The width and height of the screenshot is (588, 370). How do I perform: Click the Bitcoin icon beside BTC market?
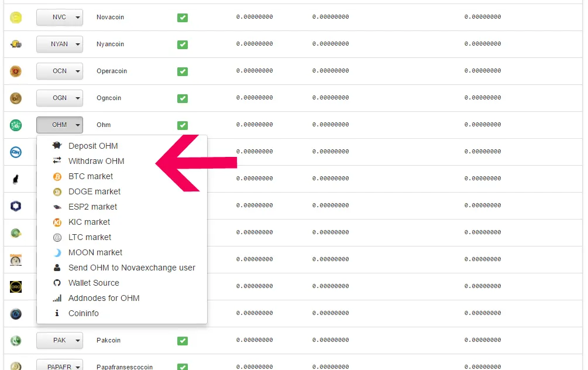click(x=57, y=176)
